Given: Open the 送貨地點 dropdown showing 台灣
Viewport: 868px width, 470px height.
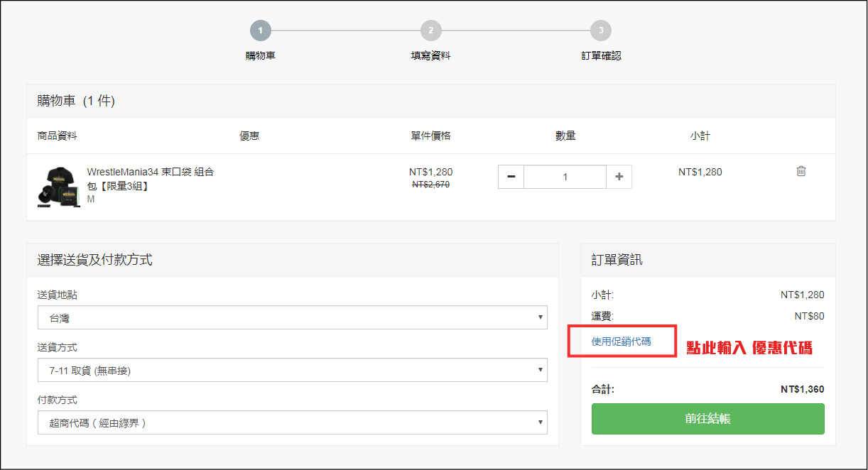Looking at the screenshot, I should pyautogui.click(x=292, y=318).
